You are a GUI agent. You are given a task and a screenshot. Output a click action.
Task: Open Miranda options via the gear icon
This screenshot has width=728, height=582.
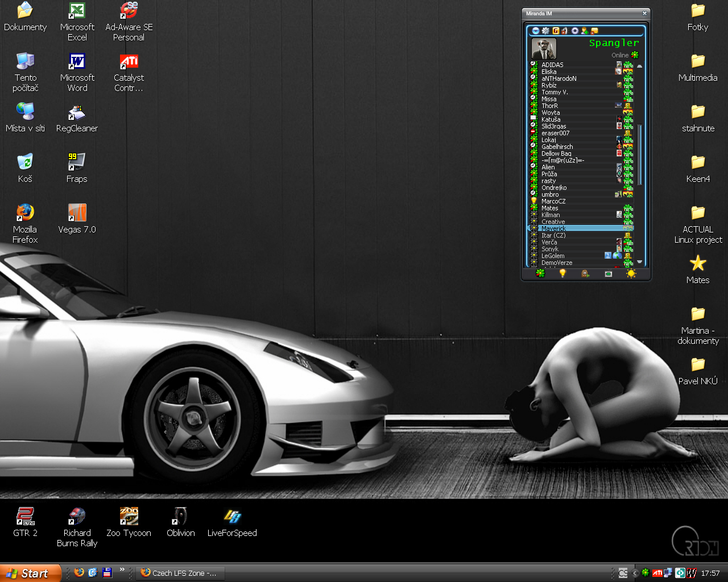click(x=575, y=31)
